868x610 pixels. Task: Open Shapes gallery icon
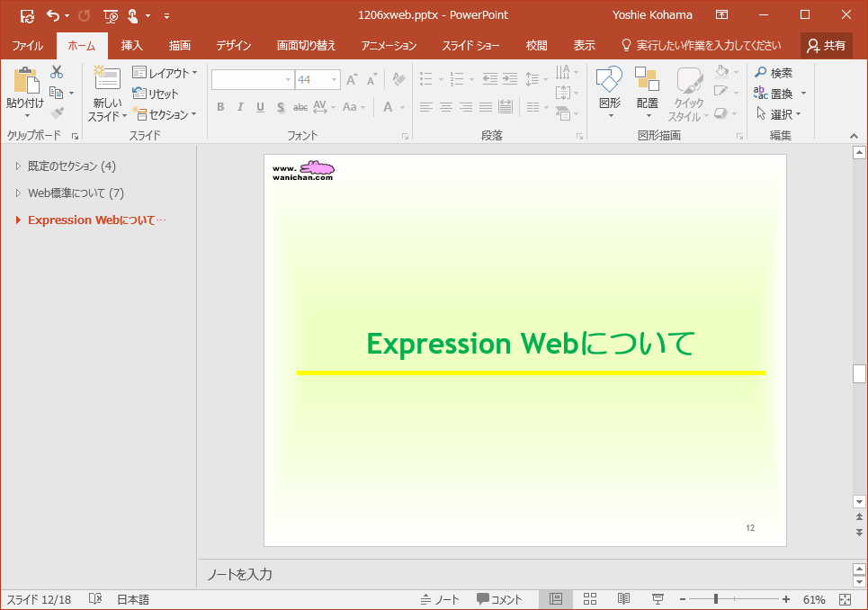coord(610,79)
